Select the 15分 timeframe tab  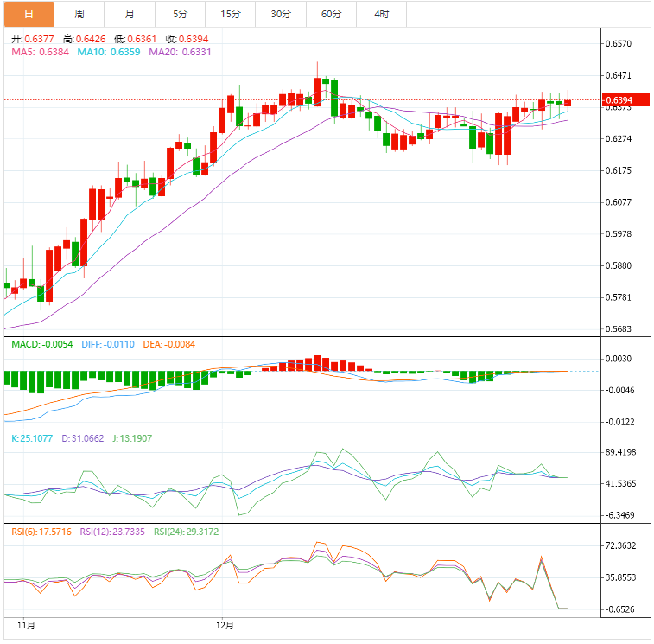231,14
